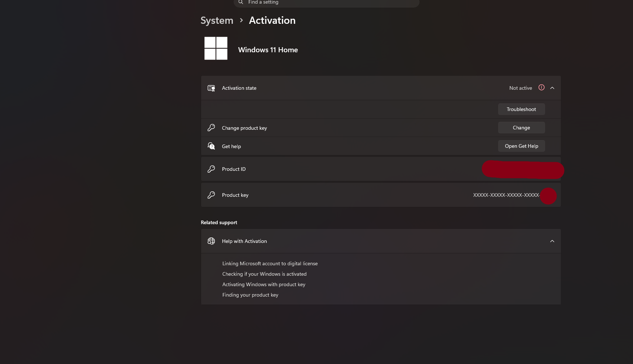Click the Activation state label

239,88
